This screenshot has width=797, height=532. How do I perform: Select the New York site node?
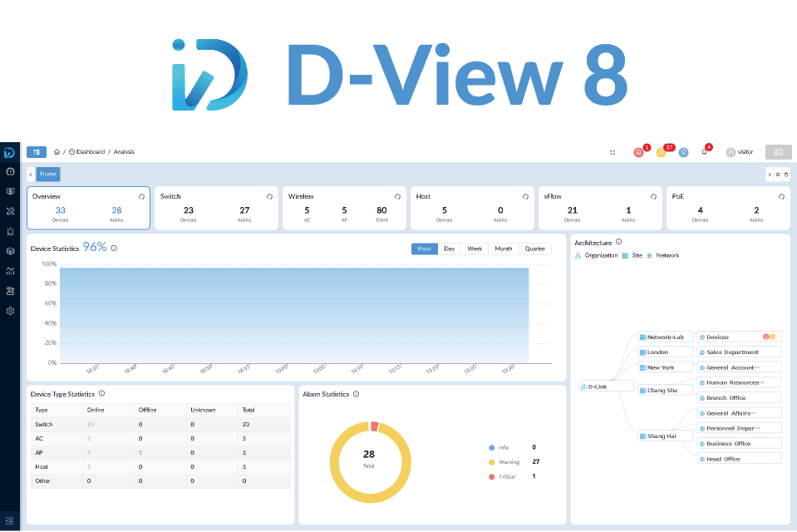(666, 367)
